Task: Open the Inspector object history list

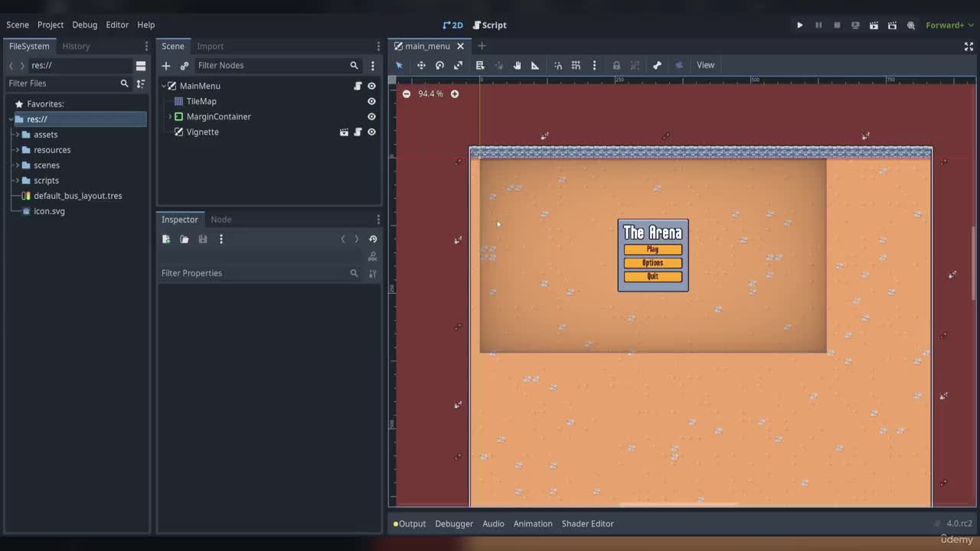Action: click(373, 240)
